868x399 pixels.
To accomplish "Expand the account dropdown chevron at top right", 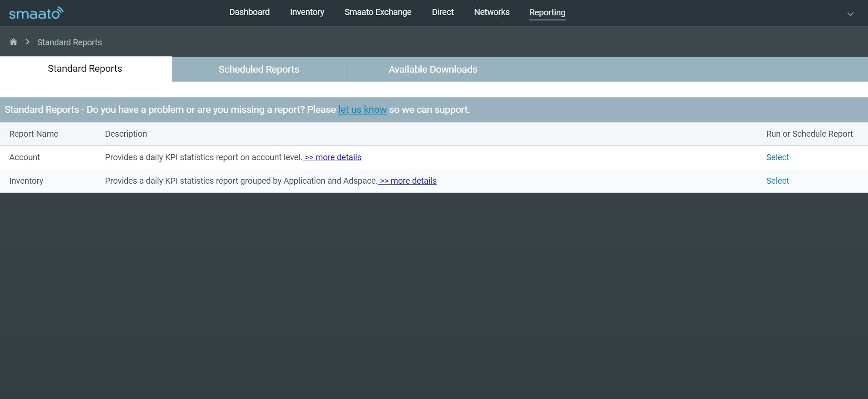I will pos(850,14).
